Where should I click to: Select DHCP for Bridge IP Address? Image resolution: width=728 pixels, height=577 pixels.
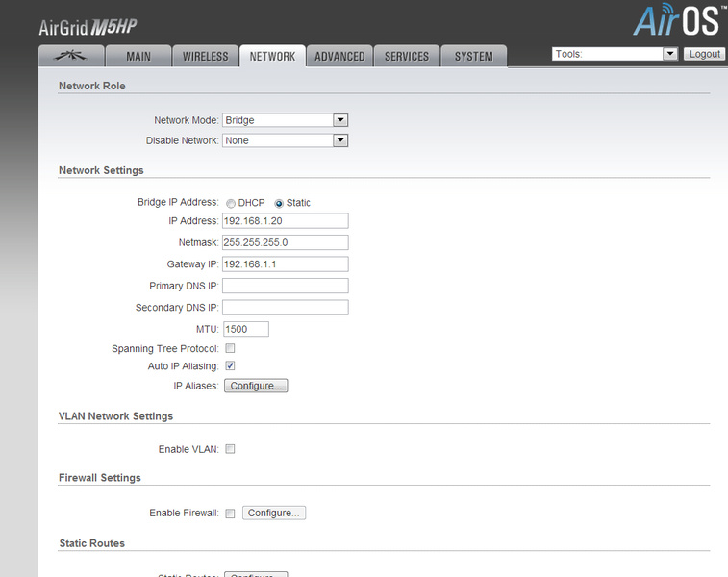pyautogui.click(x=231, y=203)
